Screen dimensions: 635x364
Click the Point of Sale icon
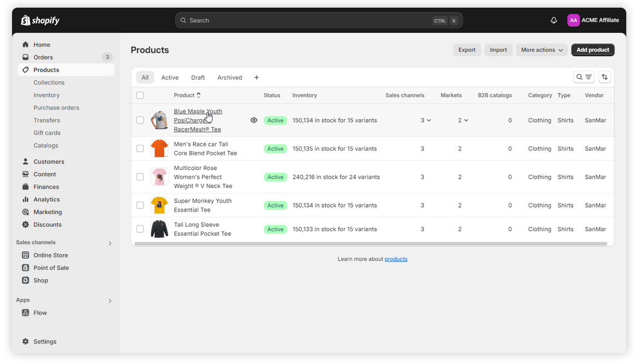(x=25, y=268)
